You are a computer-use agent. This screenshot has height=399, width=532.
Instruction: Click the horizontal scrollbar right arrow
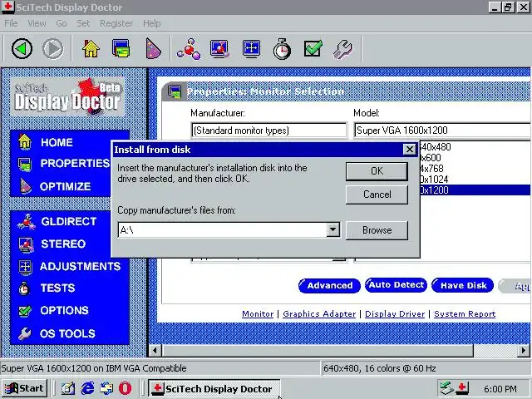pyautogui.click(x=524, y=350)
